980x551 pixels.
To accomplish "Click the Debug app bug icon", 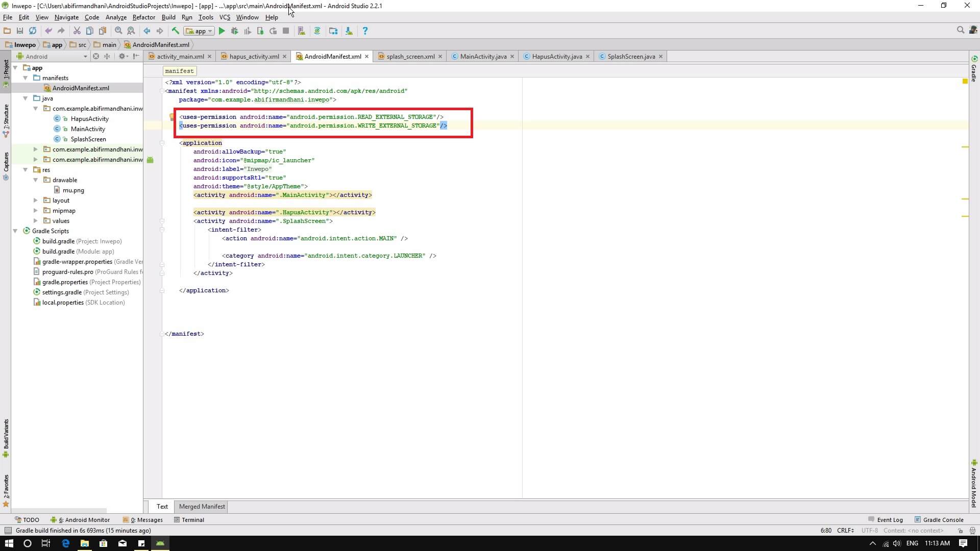I will click(234, 31).
